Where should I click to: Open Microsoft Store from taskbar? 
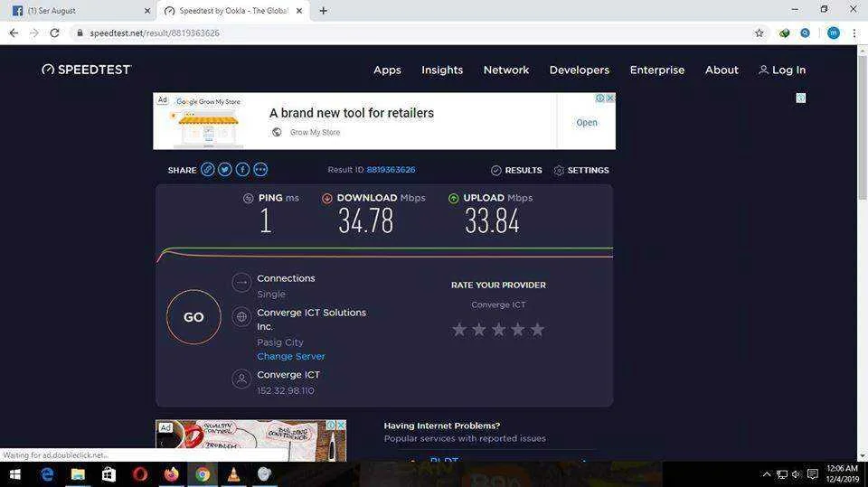coord(108,474)
